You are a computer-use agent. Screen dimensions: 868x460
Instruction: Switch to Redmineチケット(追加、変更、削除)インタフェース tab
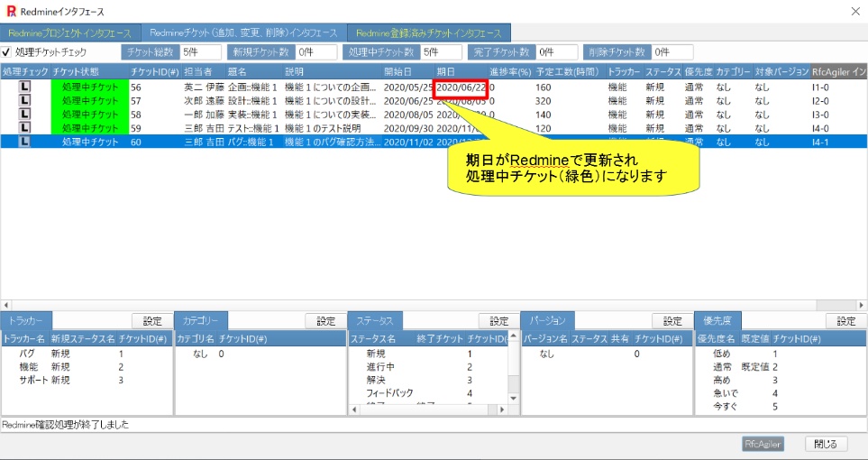(243, 32)
